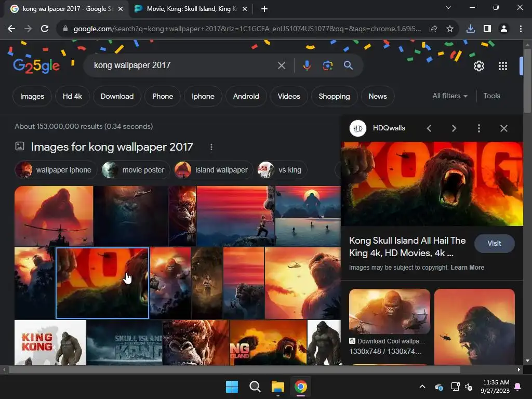532x399 pixels.
Task: Click the horizontal scrollbar at page bottom
Action: 234,369
